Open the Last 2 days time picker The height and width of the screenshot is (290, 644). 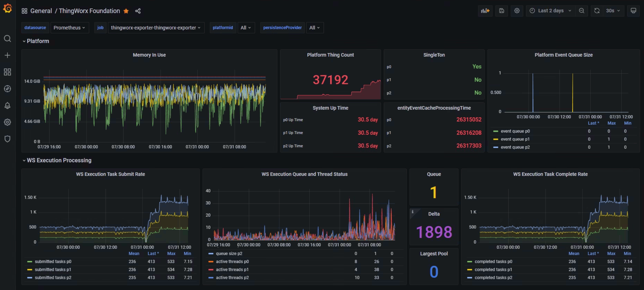click(551, 11)
